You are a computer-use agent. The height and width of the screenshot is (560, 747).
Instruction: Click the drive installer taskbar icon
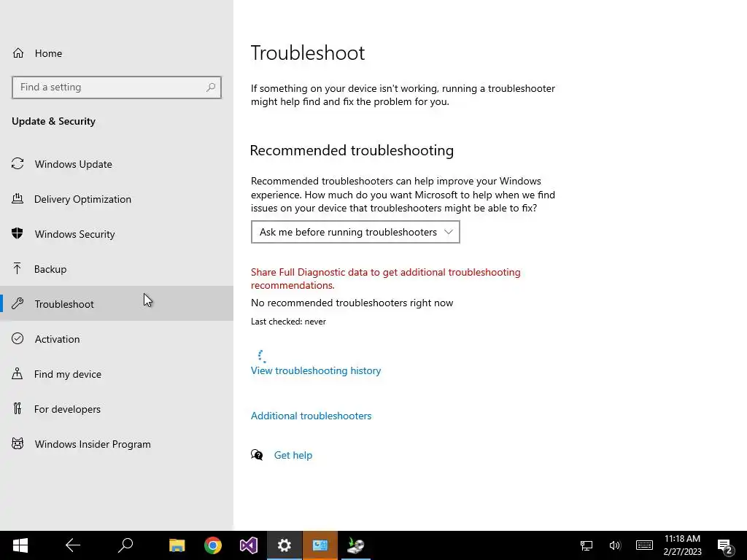(356, 545)
